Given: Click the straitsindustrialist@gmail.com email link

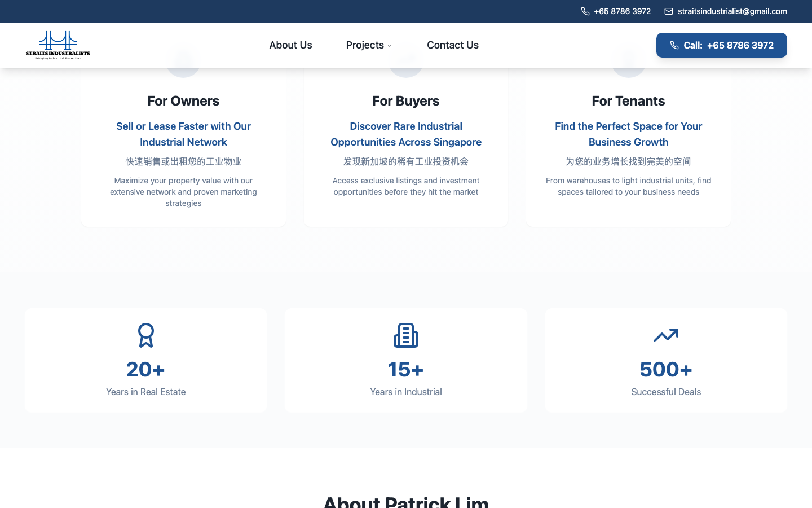Looking at the screenshot, I should point(732,11).
